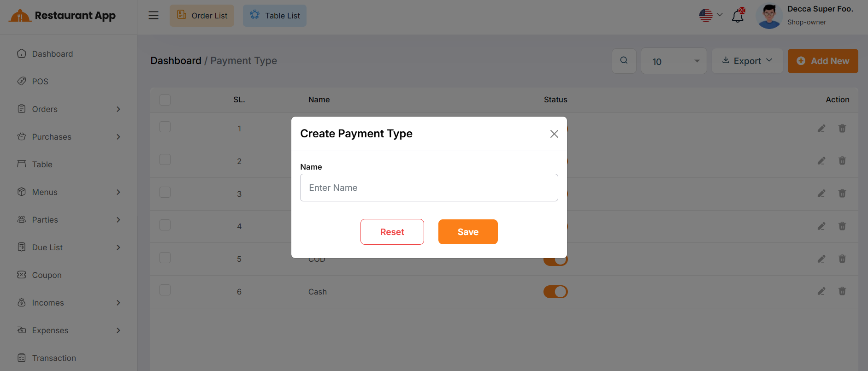Click the Reset button
868x371 pixels.
tap(392, 232)
